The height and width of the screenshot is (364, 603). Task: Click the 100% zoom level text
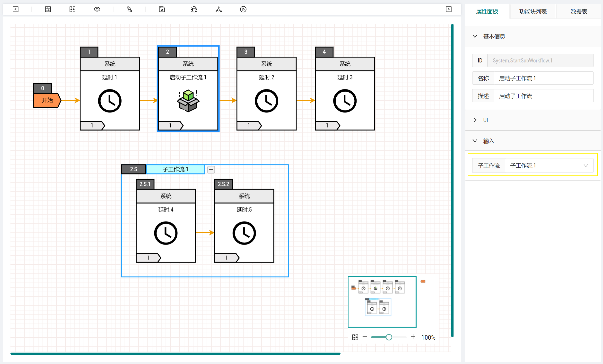tap(428, 338)
